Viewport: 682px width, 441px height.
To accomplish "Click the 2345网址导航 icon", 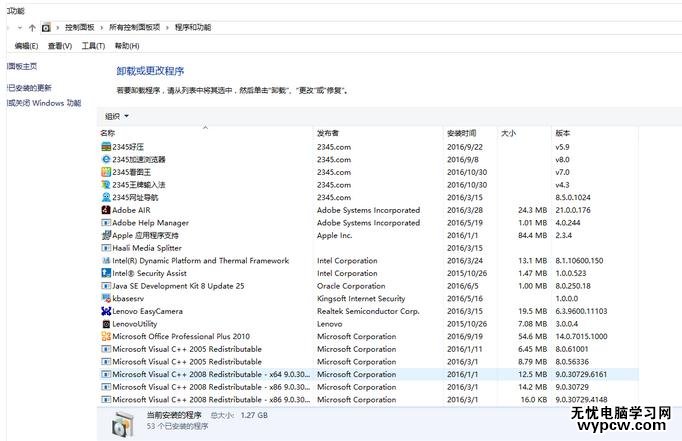I will point(106,197).
